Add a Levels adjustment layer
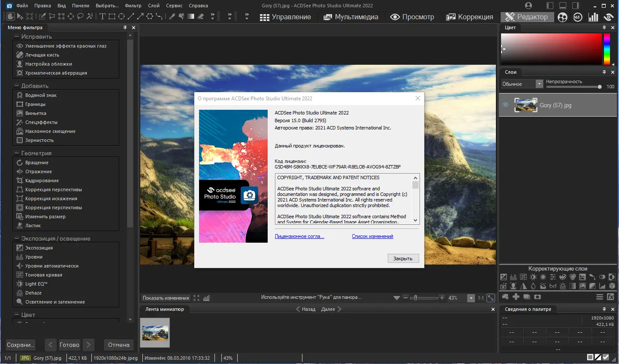 click(513, 277)
